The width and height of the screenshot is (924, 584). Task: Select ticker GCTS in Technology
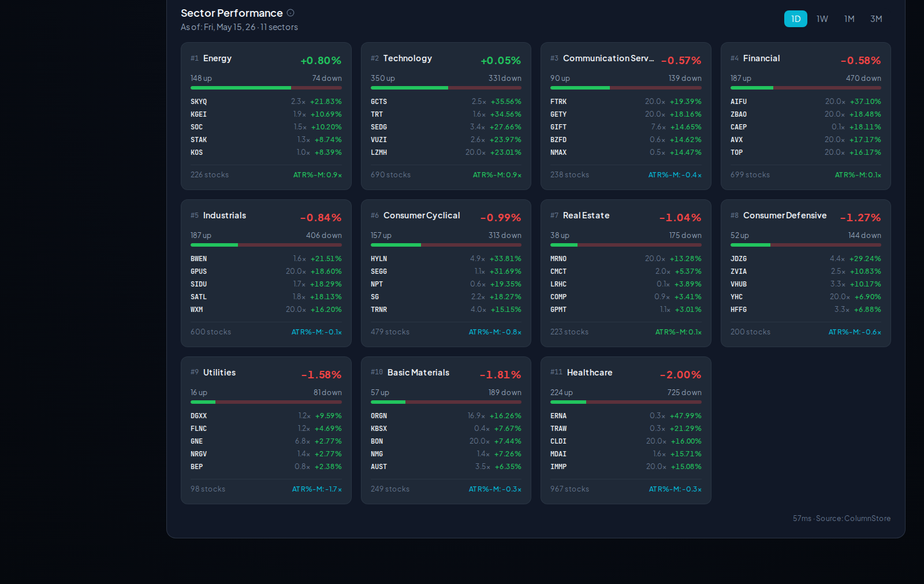pos(379,102)
